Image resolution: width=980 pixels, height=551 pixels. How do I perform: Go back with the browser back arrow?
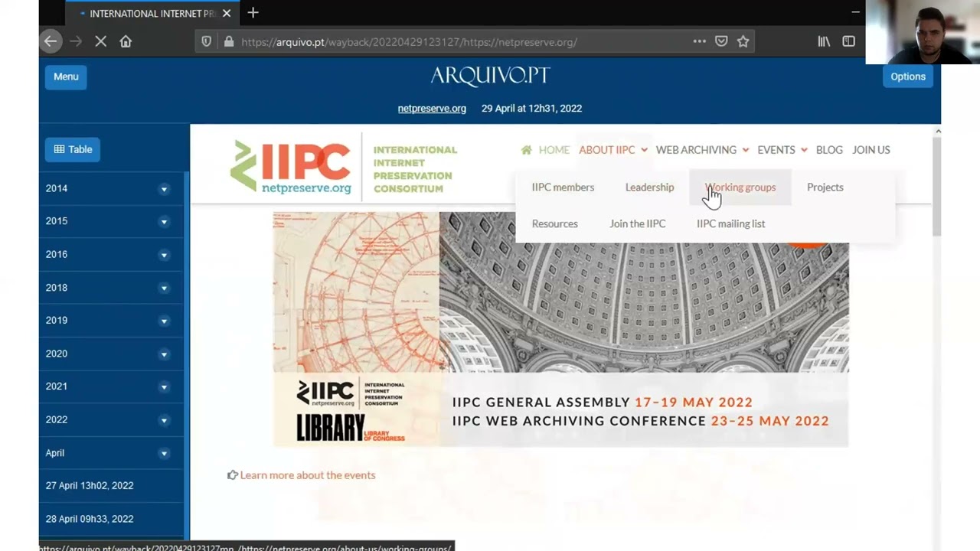pyautogui.click(x=51, y=41)
